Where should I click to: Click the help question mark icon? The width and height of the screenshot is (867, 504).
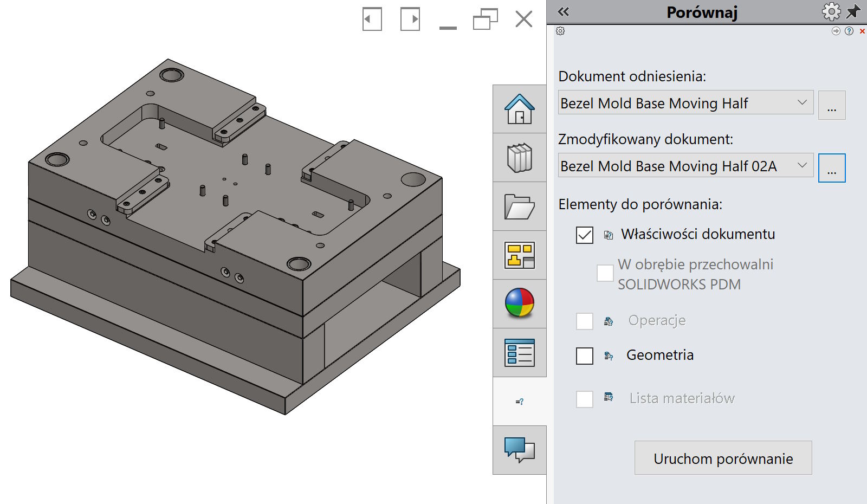click(849, 31)
